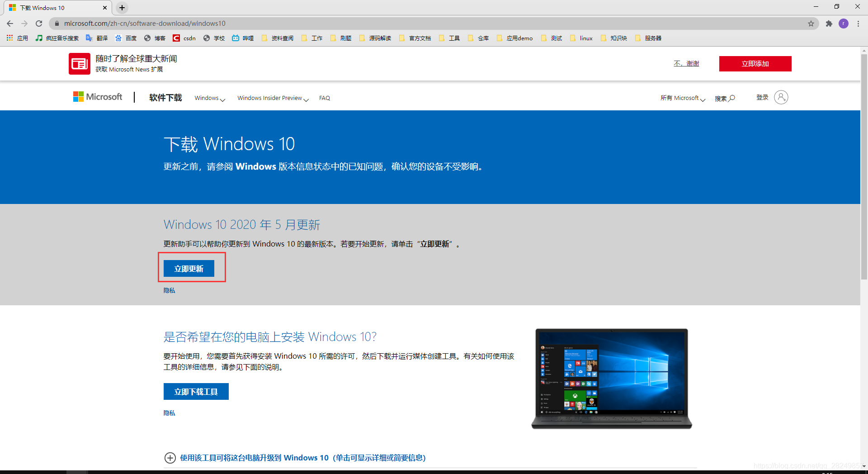The image size is (868, 474).
Task: Open the csdn bookmark
Action: coord(184,38)
